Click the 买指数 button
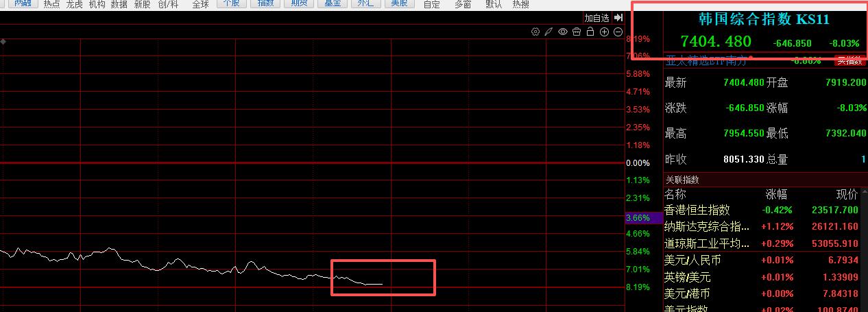The height and width of the screenshot is (312, 868). (849, 60)
